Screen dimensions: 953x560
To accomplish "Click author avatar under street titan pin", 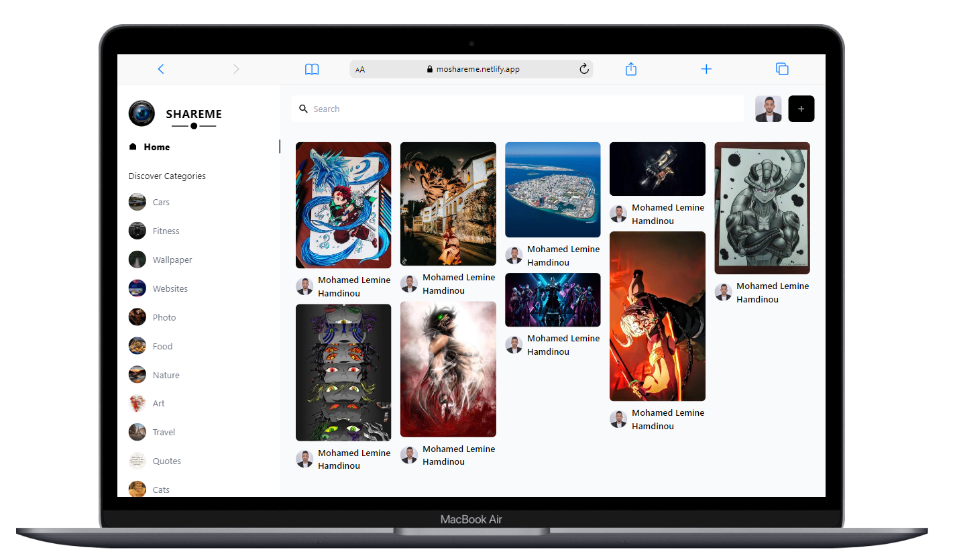I will (x=409, y=284).
